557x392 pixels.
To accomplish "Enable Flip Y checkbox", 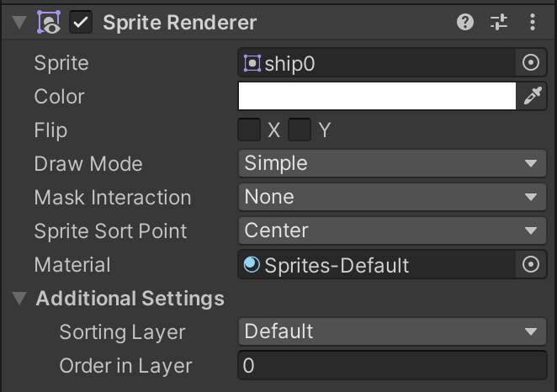I will click(300, 130).
